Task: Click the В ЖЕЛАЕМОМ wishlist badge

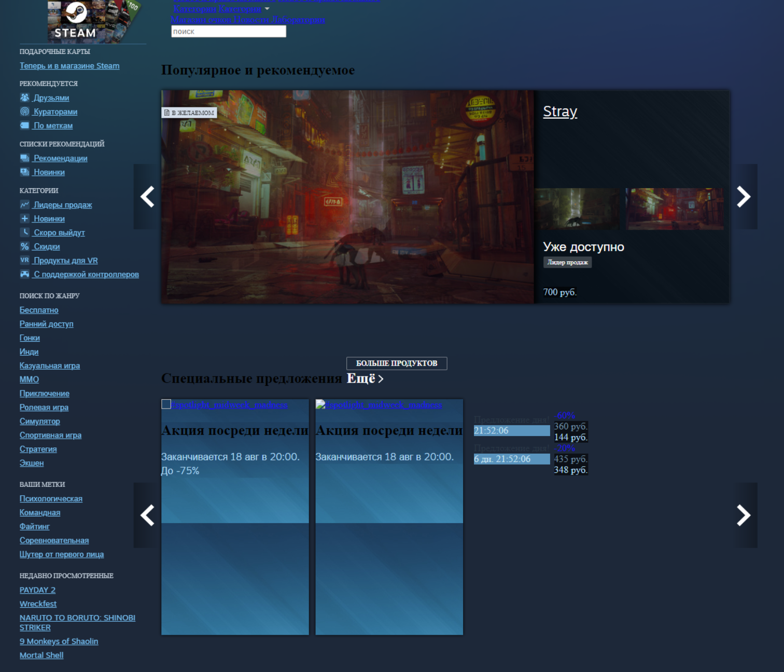Action: (189, 113)
